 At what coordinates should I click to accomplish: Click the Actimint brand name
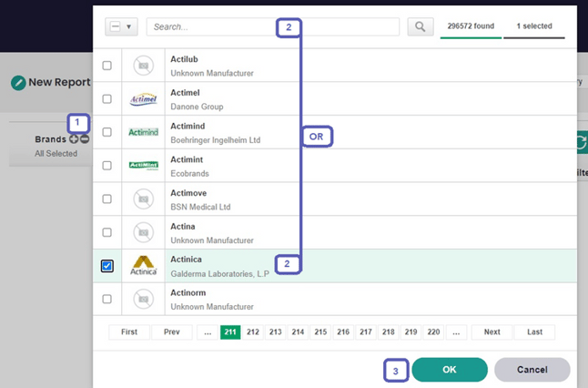(x=187, y=159)
